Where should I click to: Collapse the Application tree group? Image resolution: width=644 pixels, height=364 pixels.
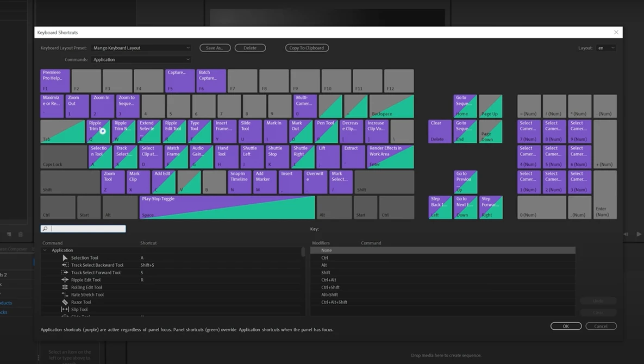point(45,250)
